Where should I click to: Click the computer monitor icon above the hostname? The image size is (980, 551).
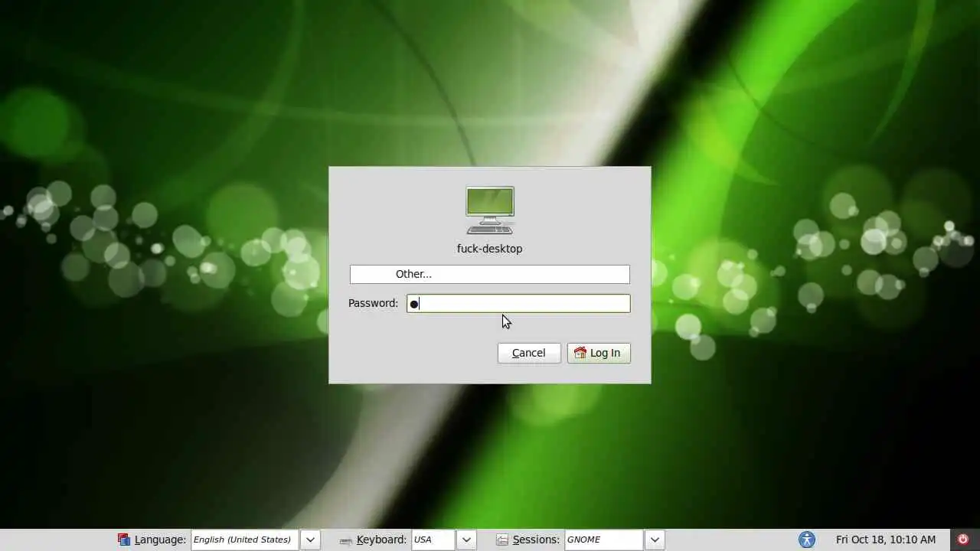point(490,210)
